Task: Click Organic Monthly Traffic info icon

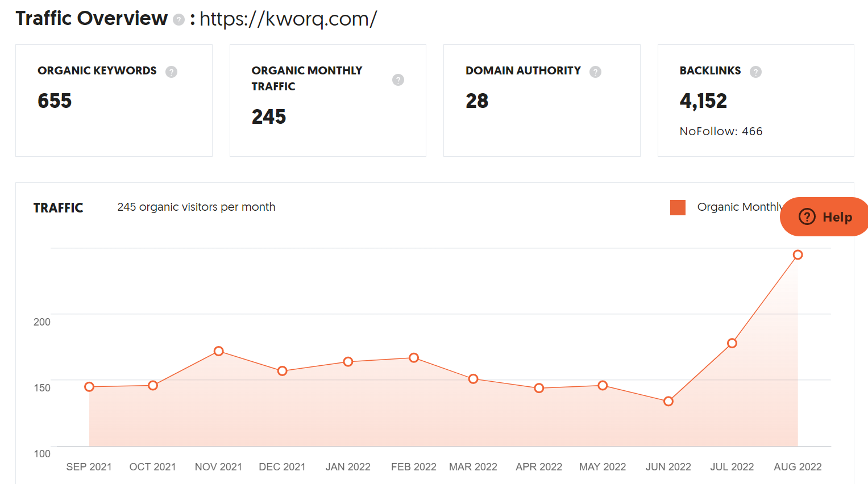Action: (x=398, y=80)
